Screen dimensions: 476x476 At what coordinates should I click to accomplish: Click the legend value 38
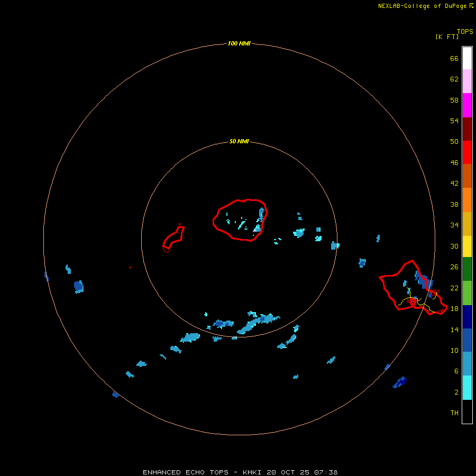pyautogui.click(x=454, y=204)
